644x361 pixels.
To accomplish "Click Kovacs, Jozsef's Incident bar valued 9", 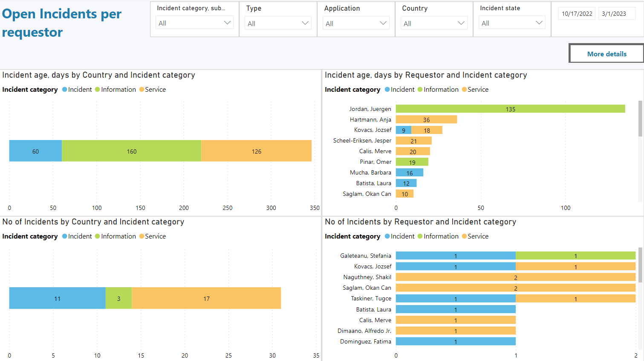I will tap(404, 130).
